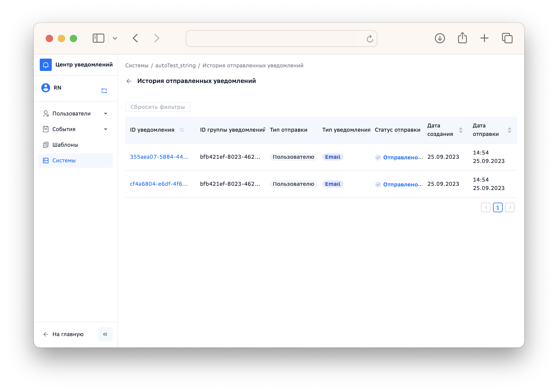Image resolution: width=558 pixels, height=392 pixels.
Task: Sort by Дата отправки column
Action: [510, 130]
